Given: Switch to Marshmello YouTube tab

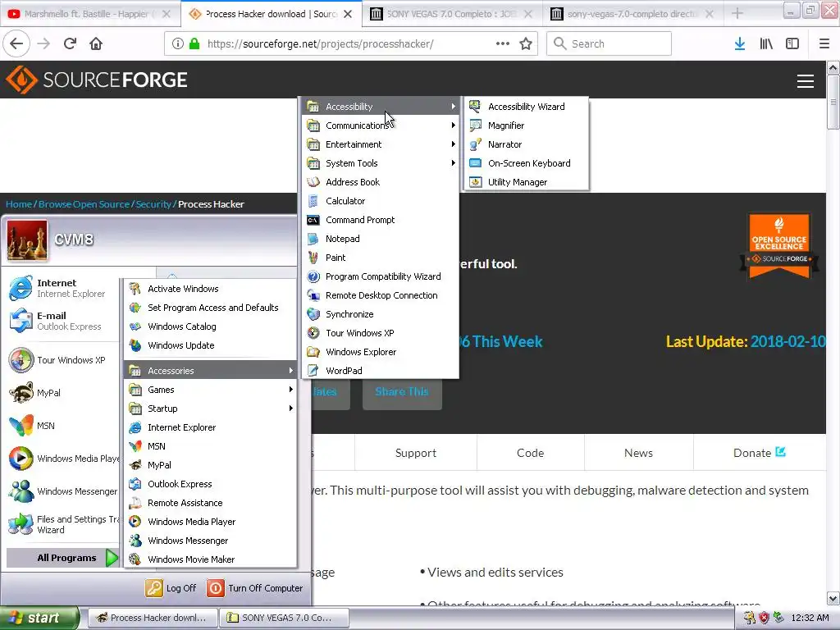Looking at the screenshot, I should (90, 14).
